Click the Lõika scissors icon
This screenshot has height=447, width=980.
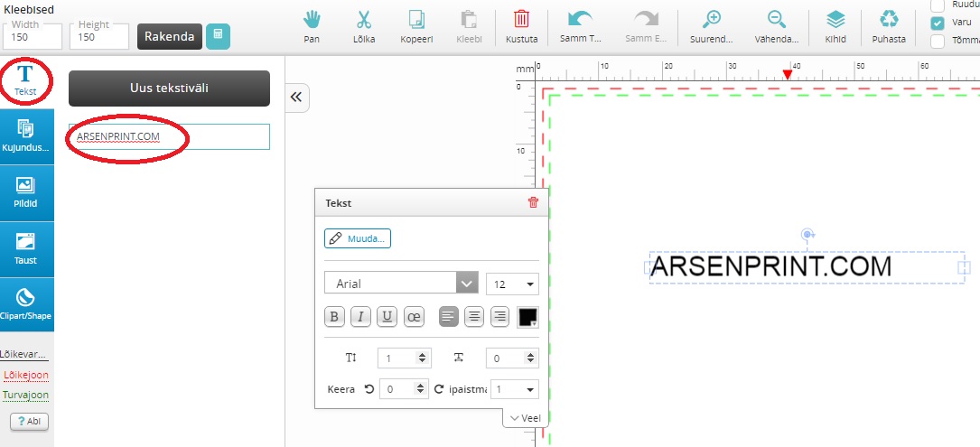364,21
